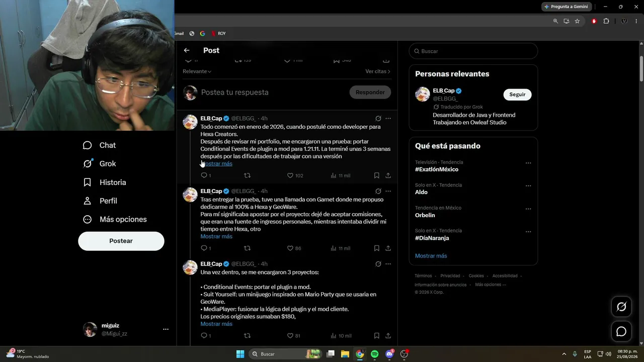Image resolution: width=644 pixels, height=362 pixels.
Task: Click the Postear button
Action: pyautogui.click(x=121, y=241)
